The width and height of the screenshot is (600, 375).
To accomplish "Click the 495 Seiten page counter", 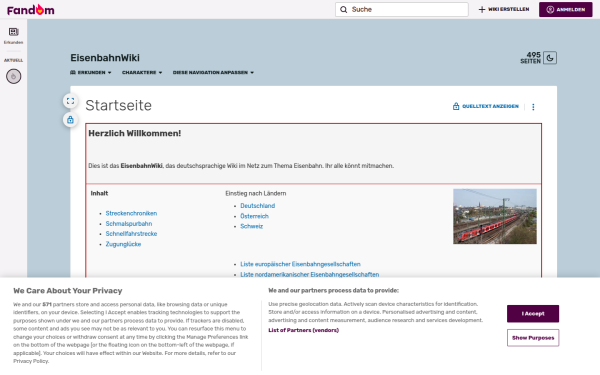I will 530,58.
